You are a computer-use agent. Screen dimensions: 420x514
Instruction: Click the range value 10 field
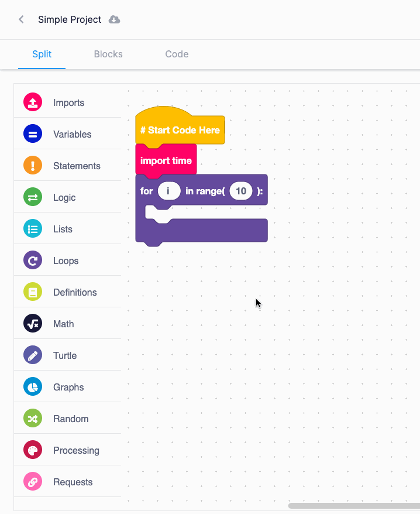pyautogui.click(x=241, y=191)
